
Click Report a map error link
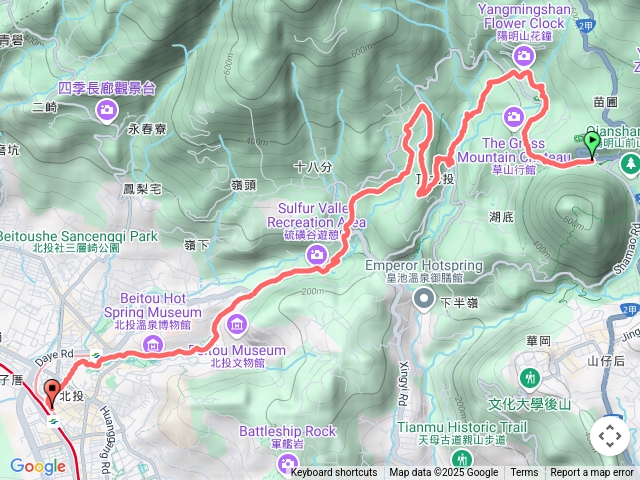click(x=591, y=473)
